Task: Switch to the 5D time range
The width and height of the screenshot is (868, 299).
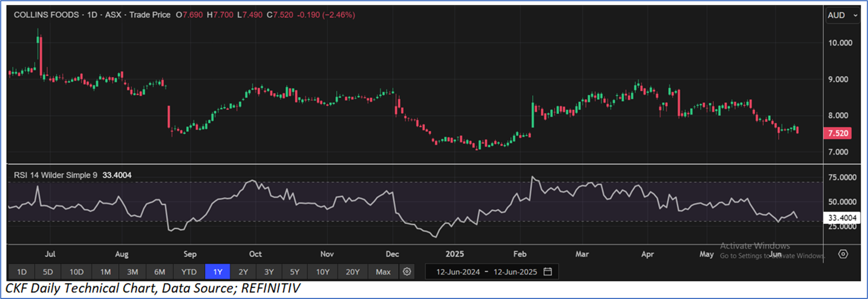Action: click(48, 271)
